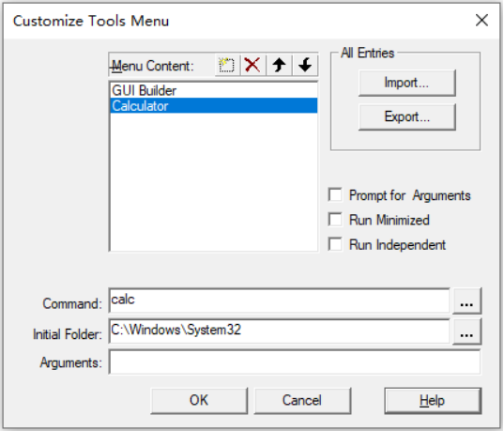Toggle the Run Minimized checkbox

coord(335,220)
